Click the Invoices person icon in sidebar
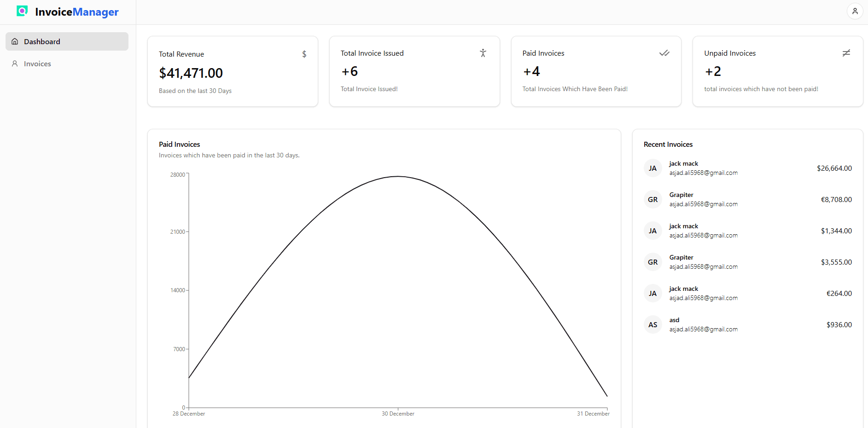 (15, 64)
